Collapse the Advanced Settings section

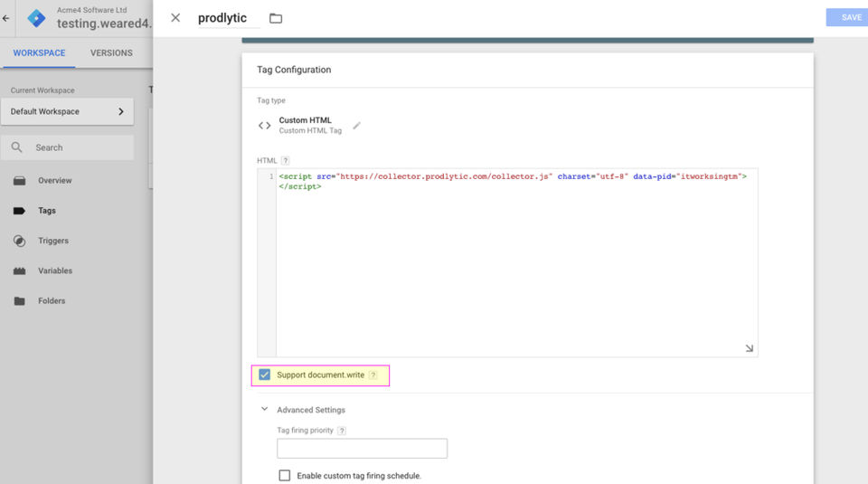(x=264, y=410)
